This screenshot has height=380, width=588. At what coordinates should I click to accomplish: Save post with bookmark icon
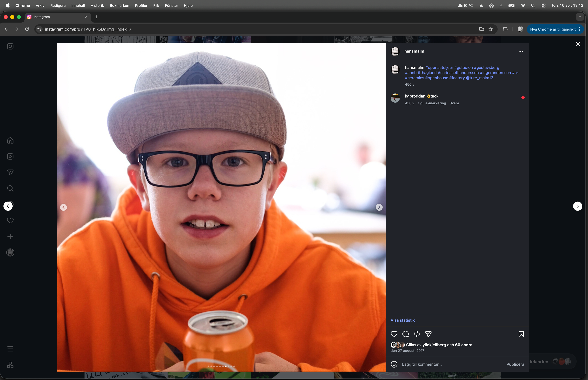coord(521,334)
